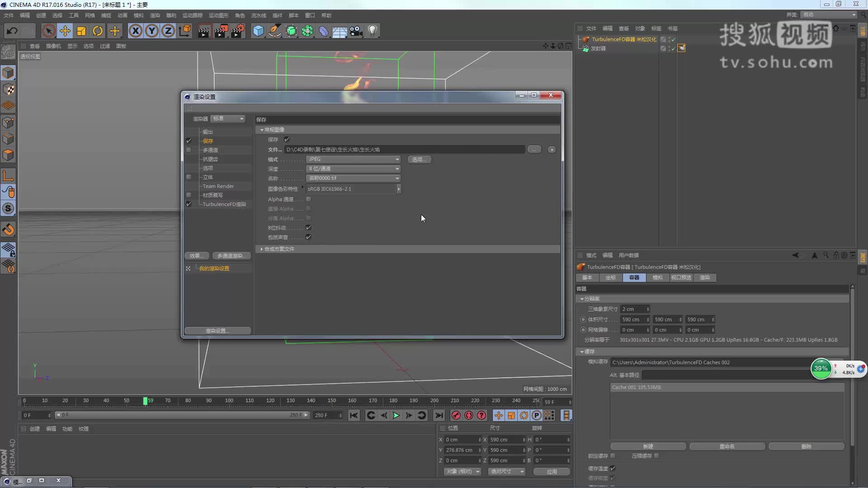Add a Cube primitive object
The image size is (868, 488).
(x=258, y=31)
